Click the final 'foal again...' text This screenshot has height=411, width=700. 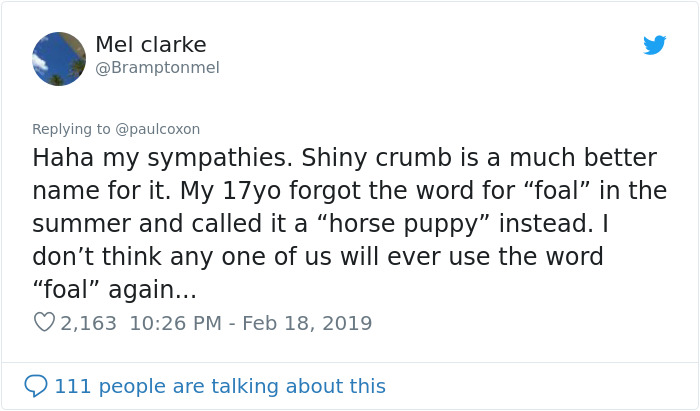pos(115,289)
